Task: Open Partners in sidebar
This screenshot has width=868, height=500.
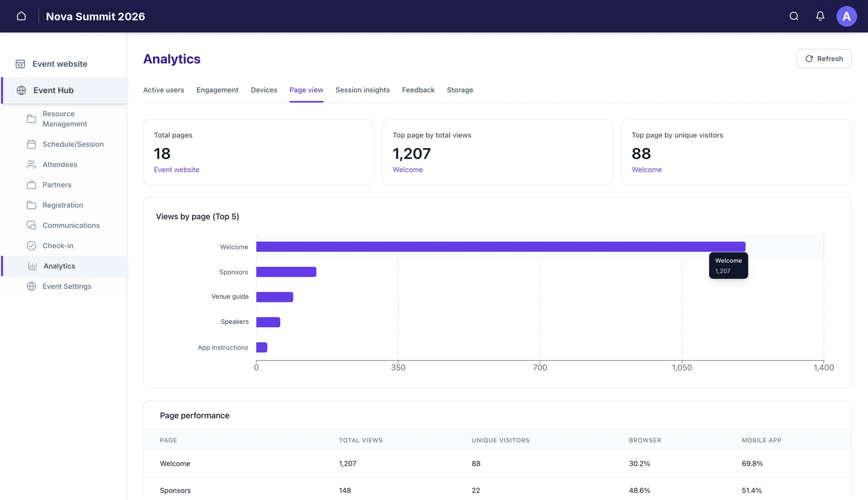Action: pyautogui.click(x=57, y=185)
